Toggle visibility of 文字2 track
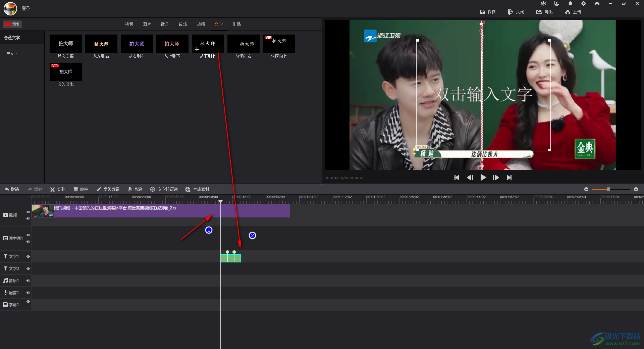The width and height of the screenshot is (644, 349). point(28,268)
